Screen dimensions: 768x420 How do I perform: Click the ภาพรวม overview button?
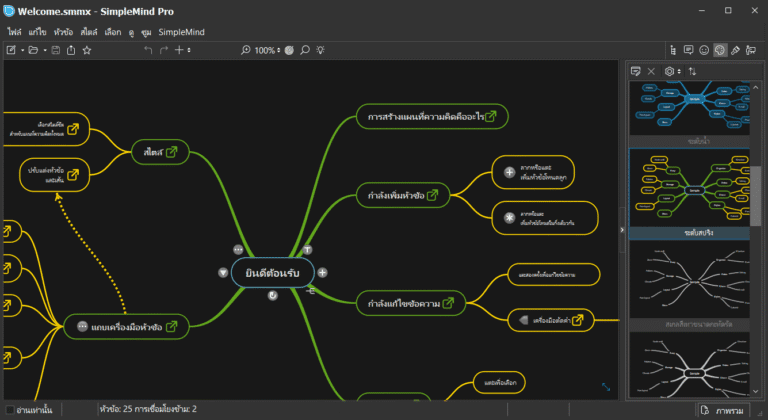(723, 410)
